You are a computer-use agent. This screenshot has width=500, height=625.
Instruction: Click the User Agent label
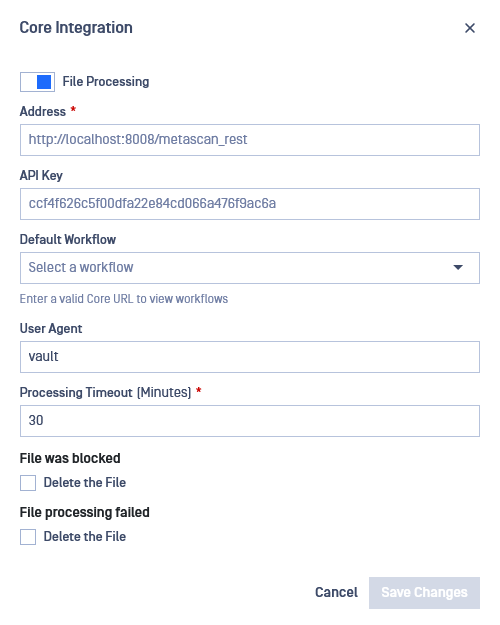coord(51,328)
